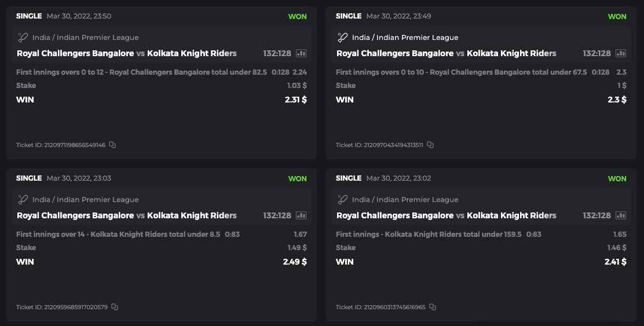Click the cricket icon in 23:03 bet

(x=23, y=200)
